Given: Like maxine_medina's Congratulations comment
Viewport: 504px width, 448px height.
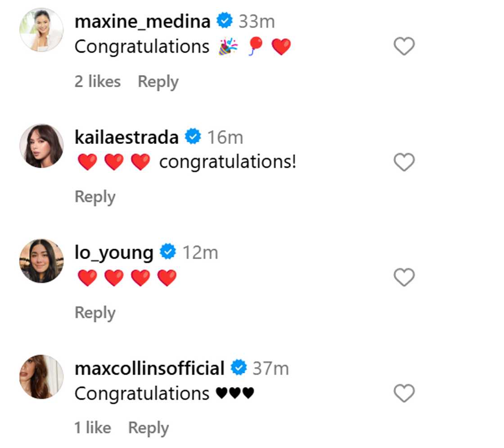Looking at the screenshot, I should coord(404,46).
